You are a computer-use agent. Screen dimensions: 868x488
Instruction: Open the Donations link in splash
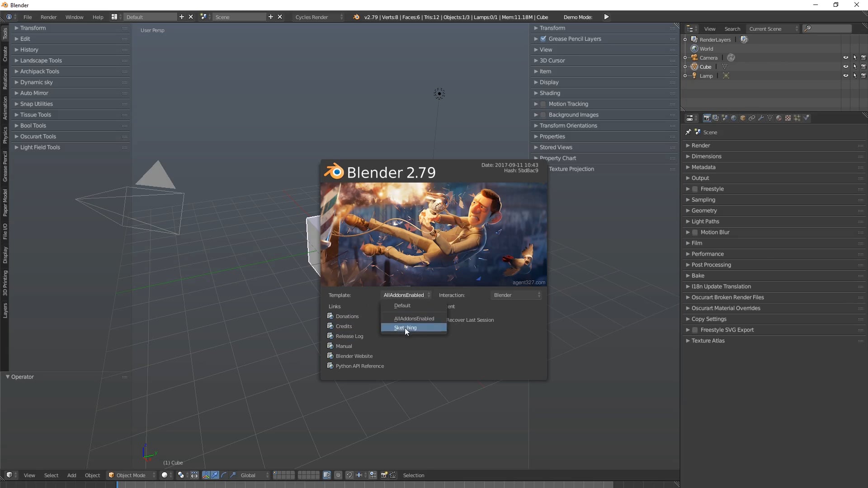coord(347,316)
